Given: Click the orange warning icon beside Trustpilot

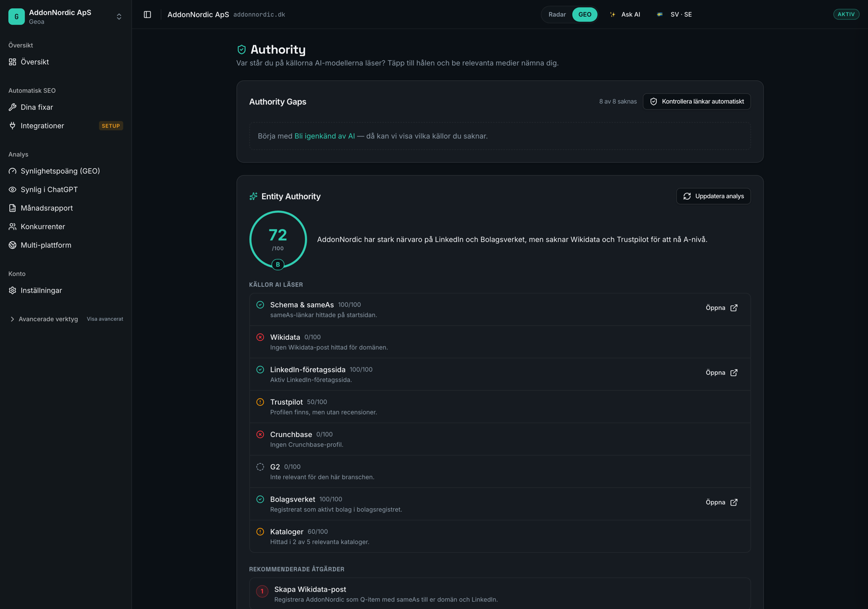Looking at the screenshot, I should pos(260,402).
